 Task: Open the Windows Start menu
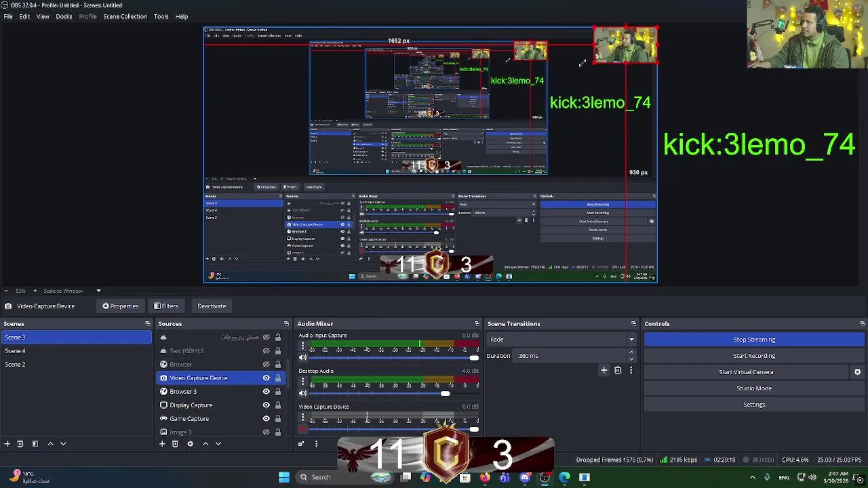point(284,477)
